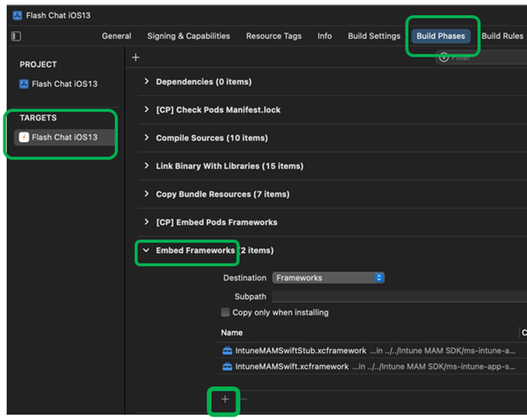The height and width of the screenshot is (420, 527).
Task: Click the Copy Bundle Resources label
Action: coord(222,194)
